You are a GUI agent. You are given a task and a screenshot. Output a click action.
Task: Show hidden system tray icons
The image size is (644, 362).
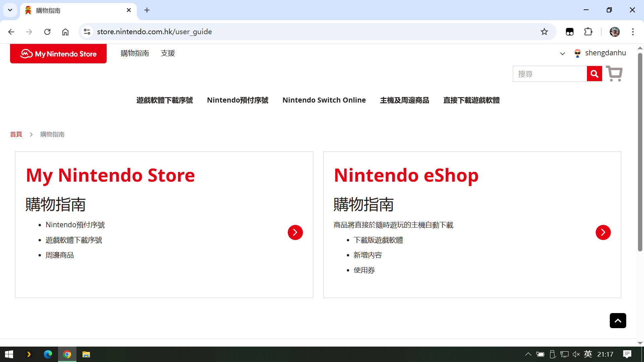click(x=528, y=354)
